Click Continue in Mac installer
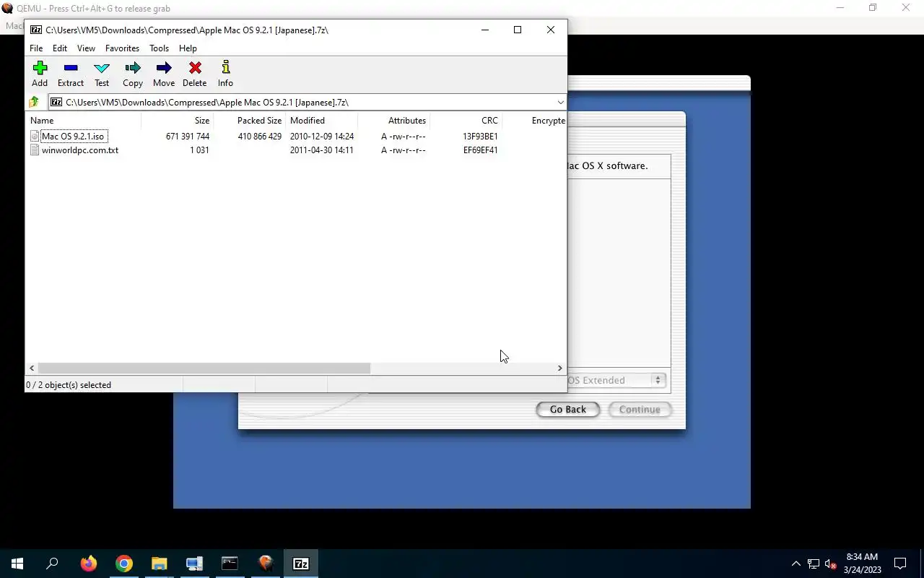Viewport: 924px width, 578px height. tap(640, 409)
